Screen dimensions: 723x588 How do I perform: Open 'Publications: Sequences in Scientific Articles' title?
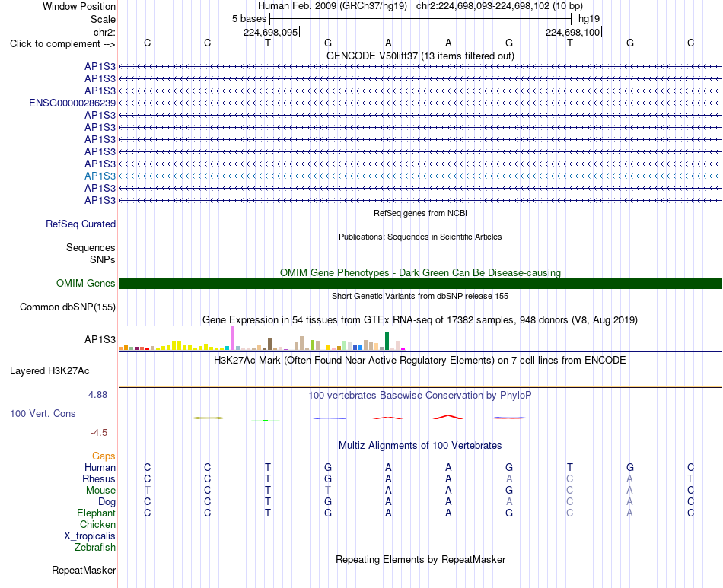pyautogui.click(x=420, y=237)
